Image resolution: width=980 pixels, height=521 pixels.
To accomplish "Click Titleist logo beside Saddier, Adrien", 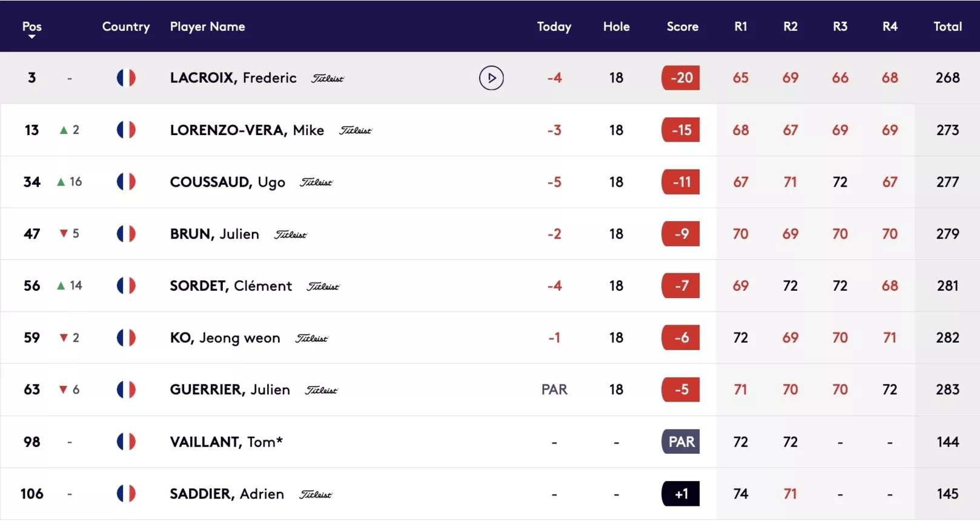I will (x=316, y=494).
